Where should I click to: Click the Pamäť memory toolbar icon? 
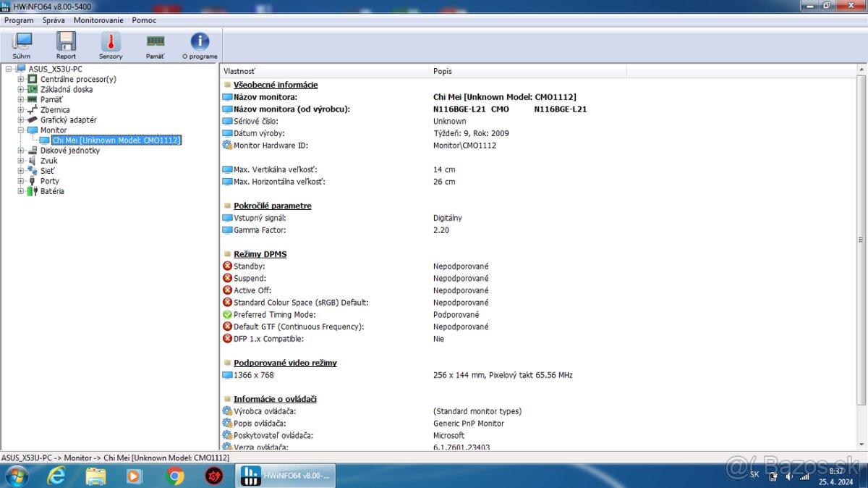point(155,43)
